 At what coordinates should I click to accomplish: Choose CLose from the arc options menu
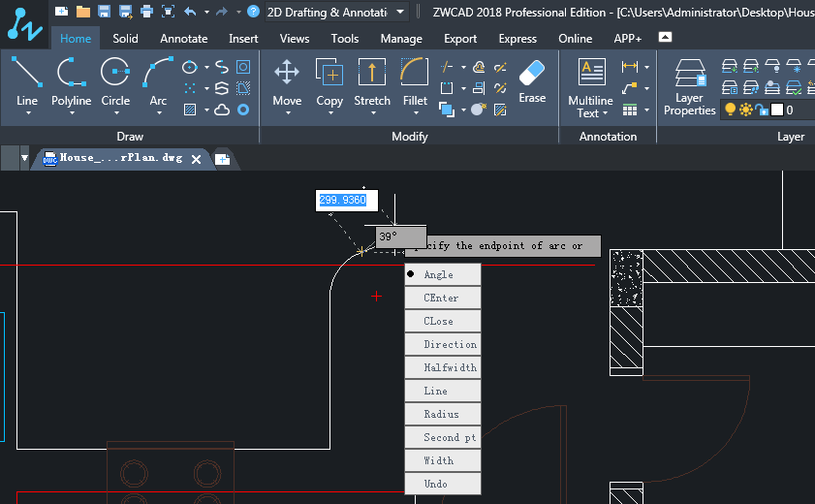tap(443, 321)
